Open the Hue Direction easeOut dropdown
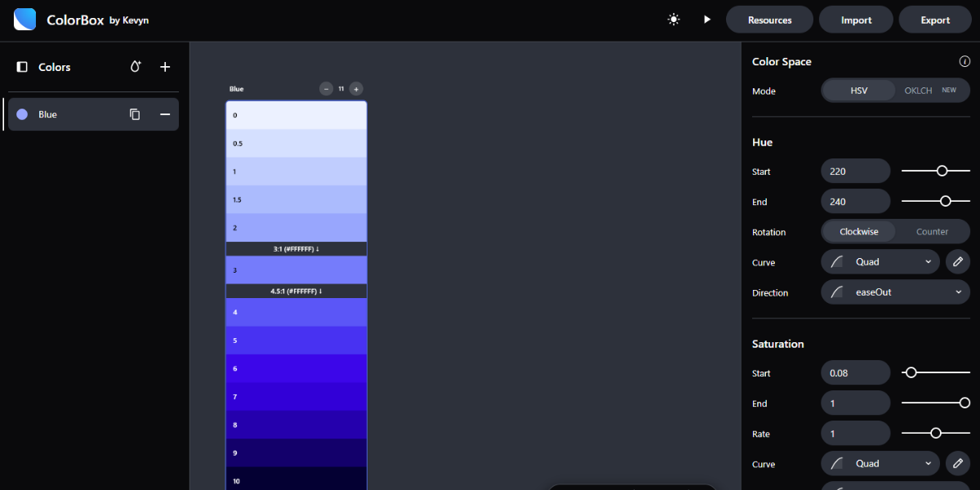The height and width of the screenshot is (490, 980). coord(896,292)
